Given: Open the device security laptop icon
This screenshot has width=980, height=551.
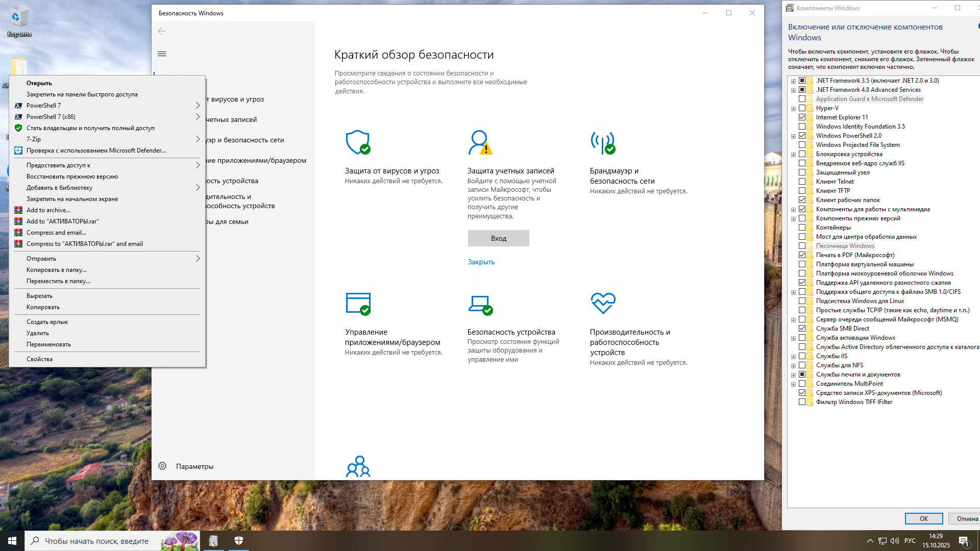Looking at the screenshot, I should point(480,304).
